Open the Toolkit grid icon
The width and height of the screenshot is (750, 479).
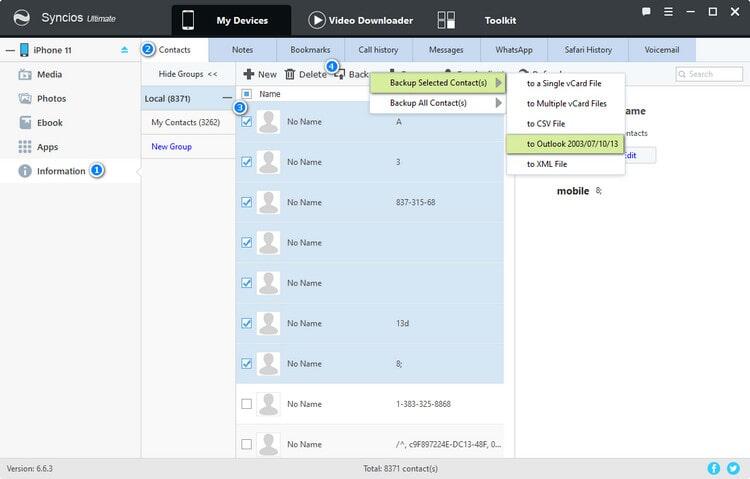point(446,20)
